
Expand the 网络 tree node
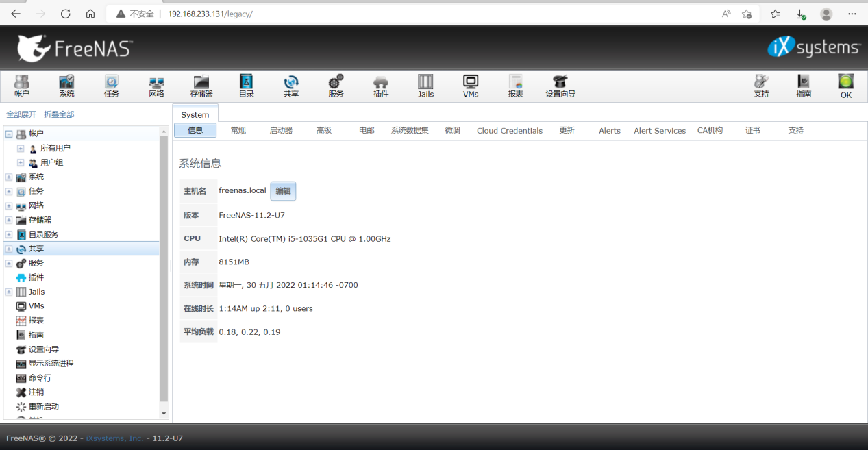[x=9, y=205]
